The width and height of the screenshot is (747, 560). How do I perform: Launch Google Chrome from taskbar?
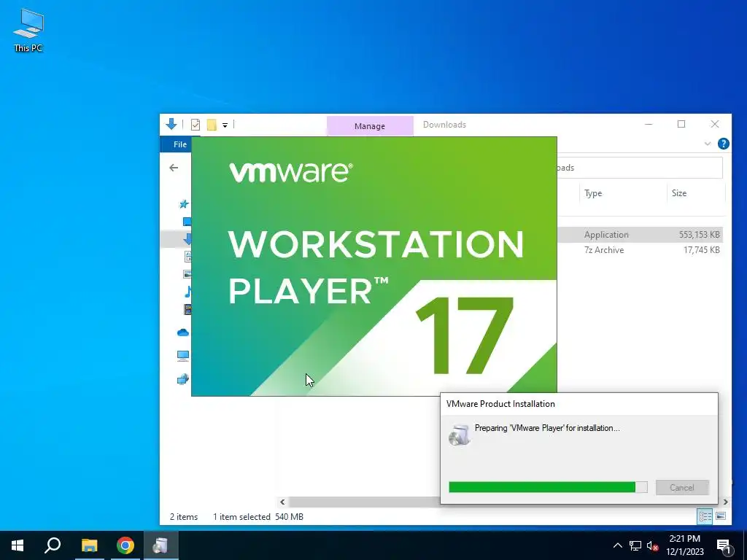coord(125,545)
